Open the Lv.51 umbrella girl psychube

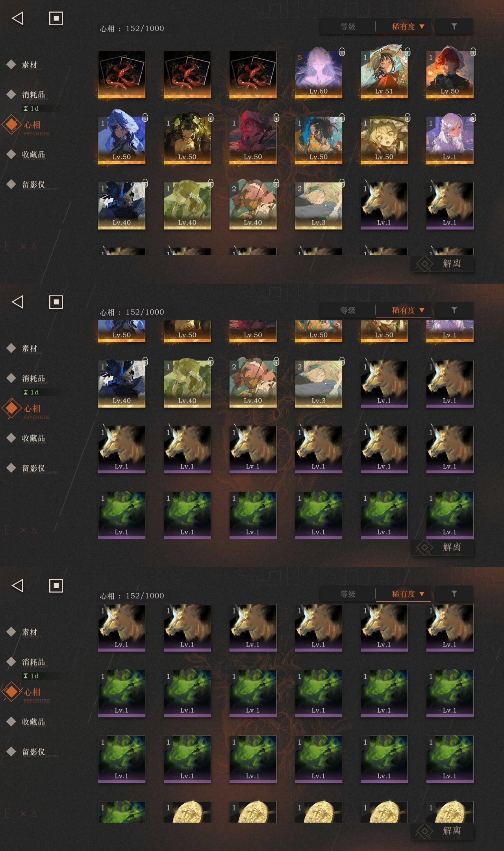click(x=384, y=74)
